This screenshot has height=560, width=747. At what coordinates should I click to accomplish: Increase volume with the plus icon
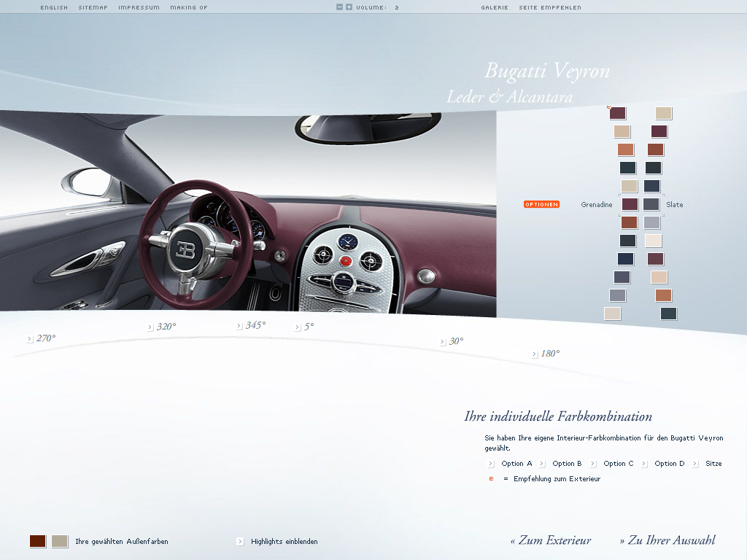click(x=349, y=7)
